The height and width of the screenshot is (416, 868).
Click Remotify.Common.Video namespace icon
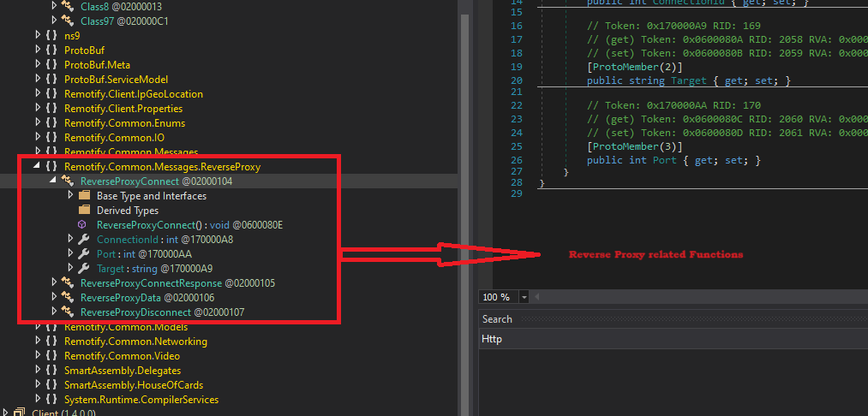pyautogui.click(x=51, y=356)
